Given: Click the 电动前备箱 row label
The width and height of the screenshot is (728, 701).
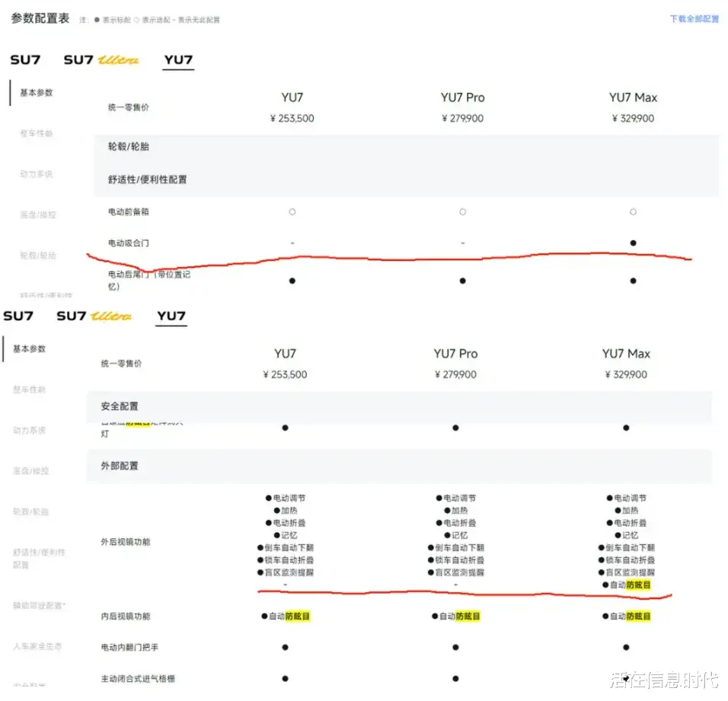Looking at the screenshot, I should pyautogui.click(x=129, y=212).
